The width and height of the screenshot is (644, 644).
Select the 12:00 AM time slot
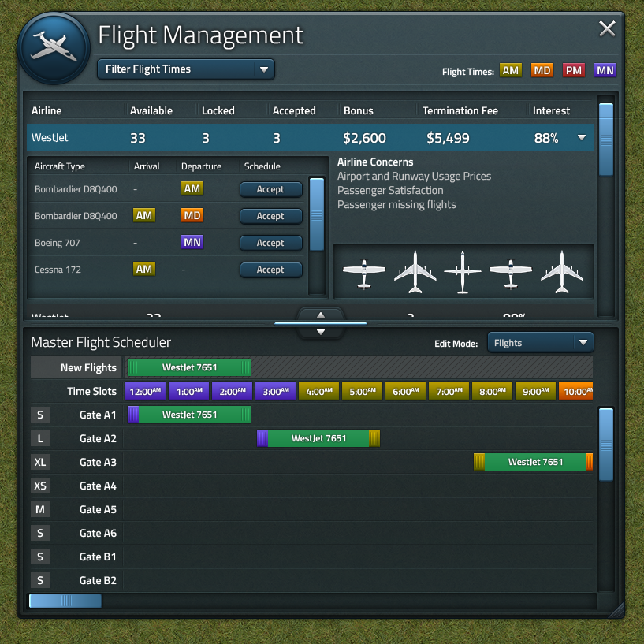[145, 392]
